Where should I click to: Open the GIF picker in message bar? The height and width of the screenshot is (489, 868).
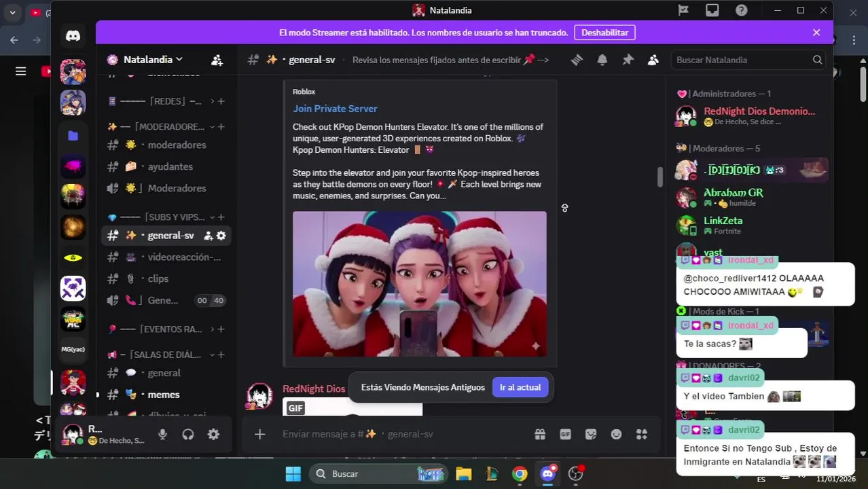[565, 434]
